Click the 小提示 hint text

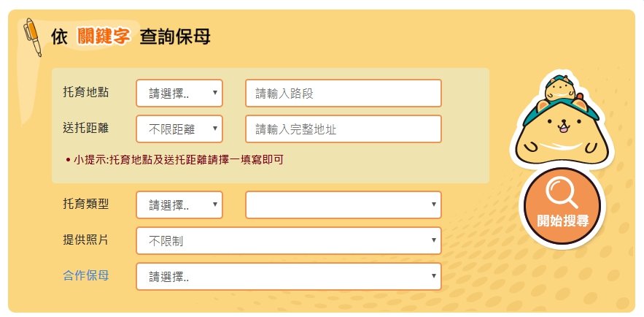pyautogui.click(x=174, y=160)
